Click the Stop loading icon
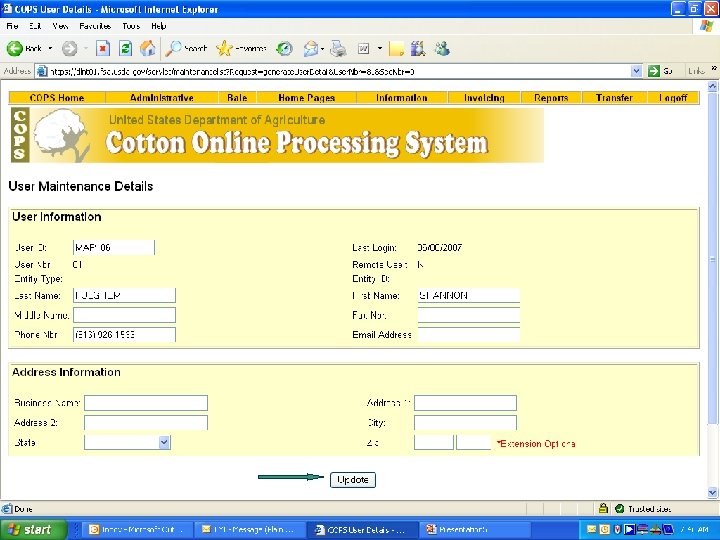 (x=103, y=48)
